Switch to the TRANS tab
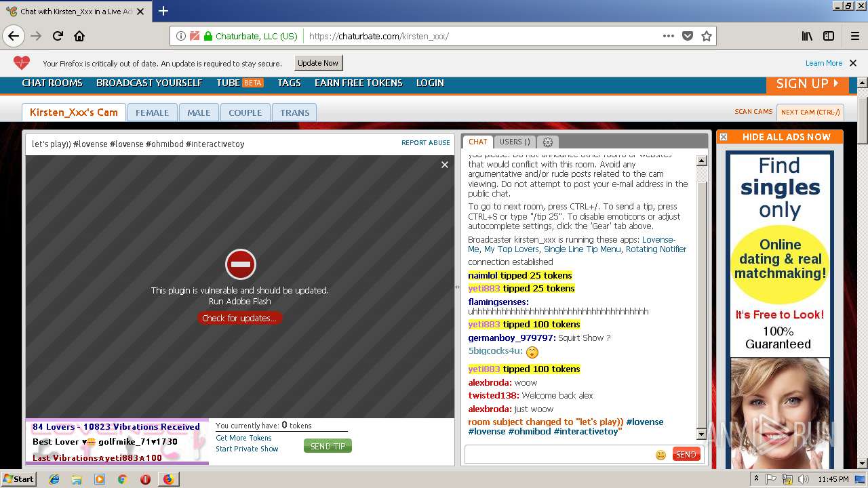This screenshot has width=868, height=488. pyautogui.click(x=295, y=113)
